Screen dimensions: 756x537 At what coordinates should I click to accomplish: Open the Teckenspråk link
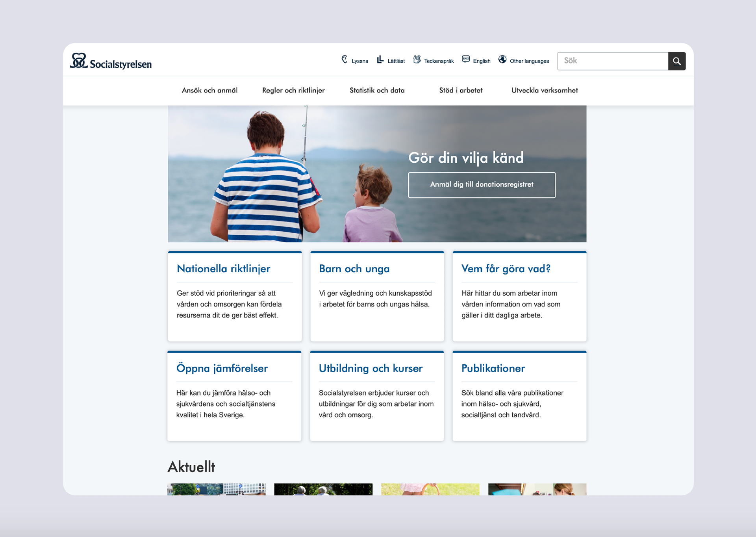(439, 61)
